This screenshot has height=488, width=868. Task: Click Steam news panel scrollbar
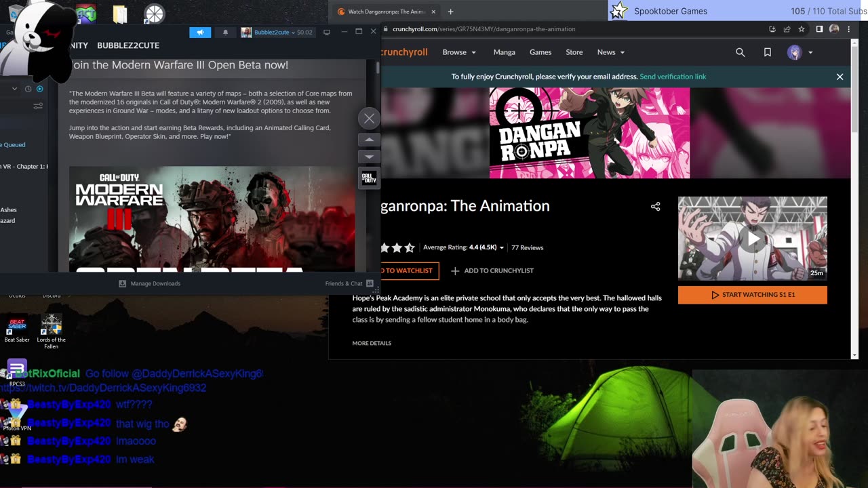(378, 68)
